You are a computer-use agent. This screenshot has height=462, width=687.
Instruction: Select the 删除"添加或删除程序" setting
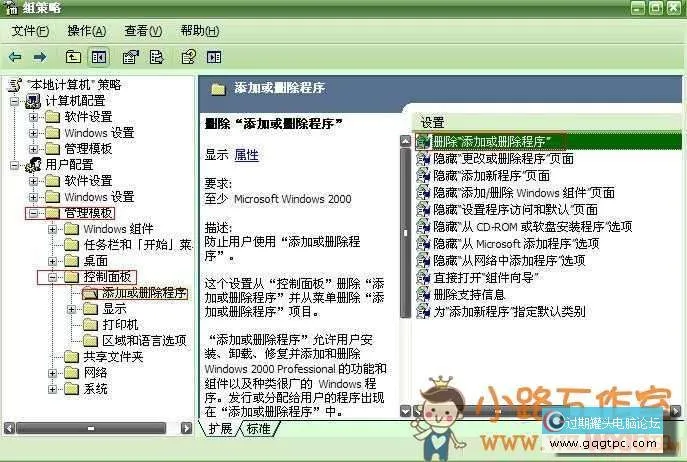point(491,142)
